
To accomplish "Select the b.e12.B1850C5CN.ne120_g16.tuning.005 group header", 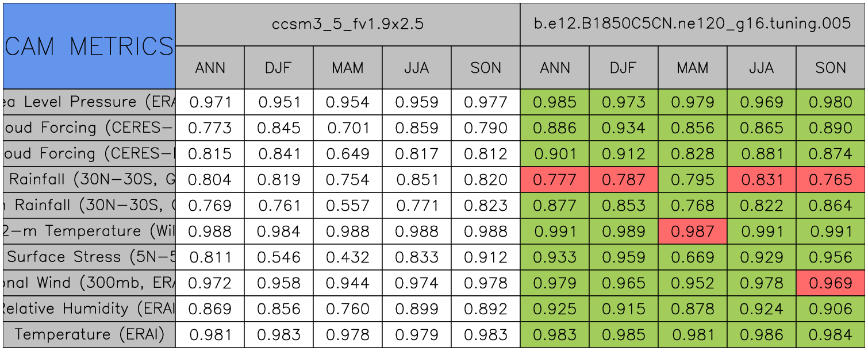I will point(692,24).
